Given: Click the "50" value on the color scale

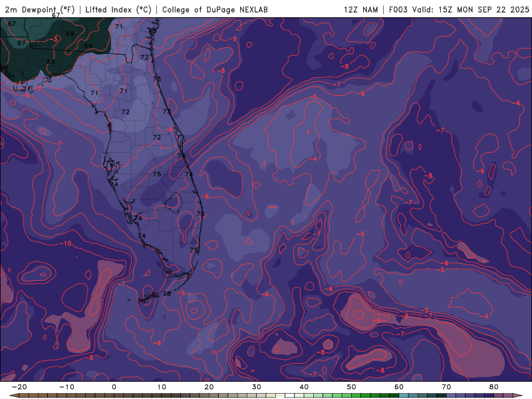Looking at the screenshot, I should 352,387.
